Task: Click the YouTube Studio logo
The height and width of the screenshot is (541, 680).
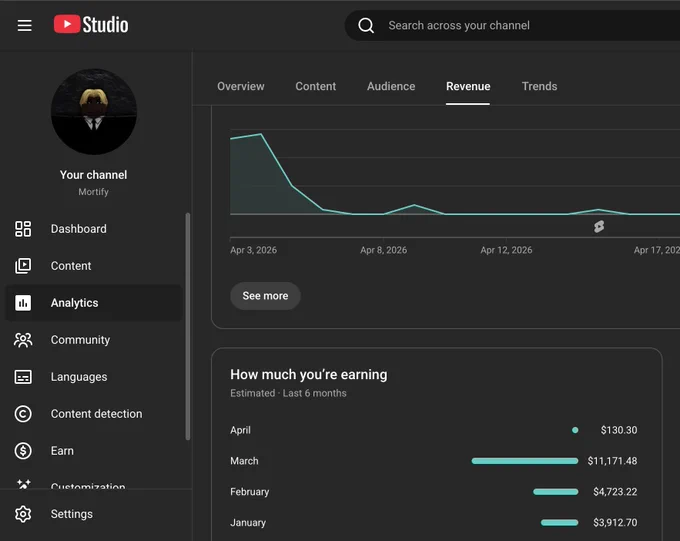Action: click(x=91, y=24)
